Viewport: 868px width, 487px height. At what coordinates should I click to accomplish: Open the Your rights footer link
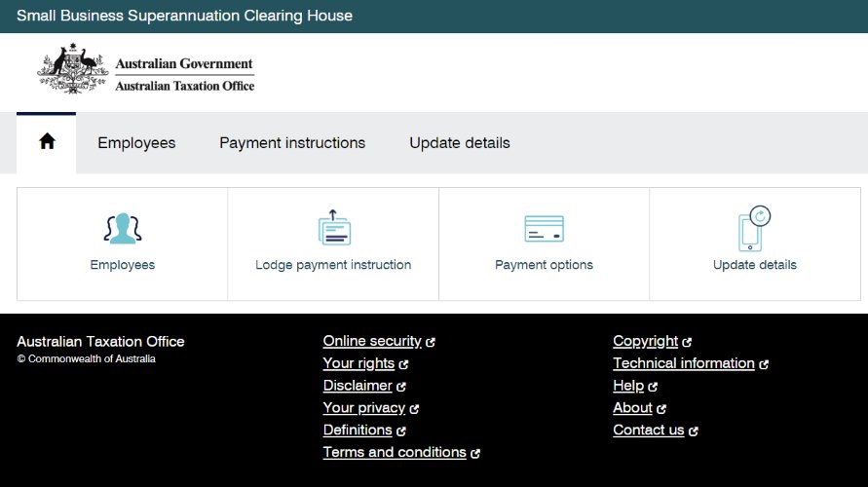pos(359,363)
